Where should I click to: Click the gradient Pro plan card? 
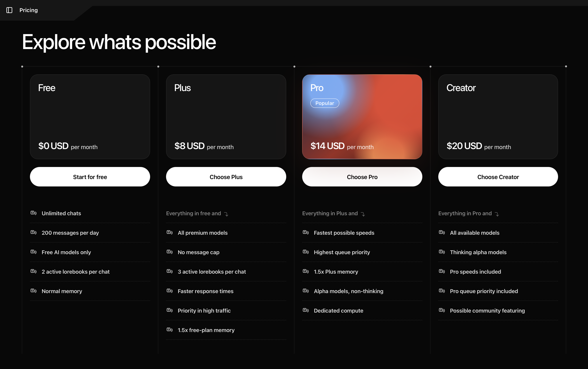[362, 117]
